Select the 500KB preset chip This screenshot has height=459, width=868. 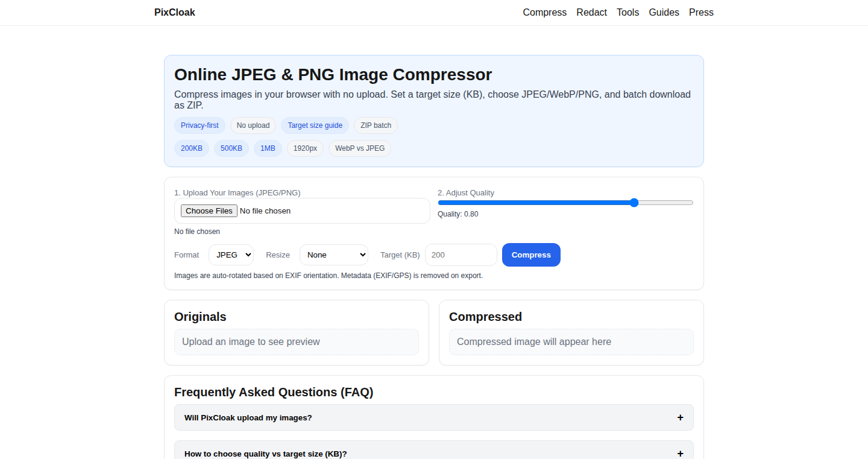pos(231,148)
